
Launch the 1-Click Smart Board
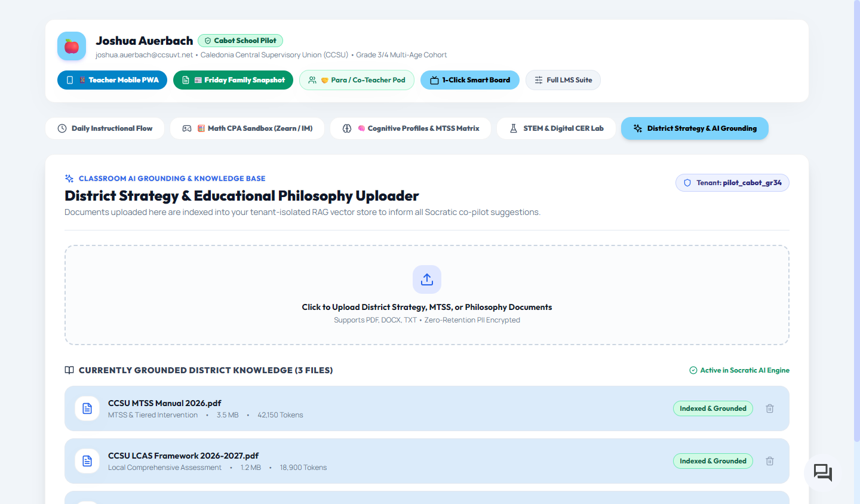pos(470,80)
